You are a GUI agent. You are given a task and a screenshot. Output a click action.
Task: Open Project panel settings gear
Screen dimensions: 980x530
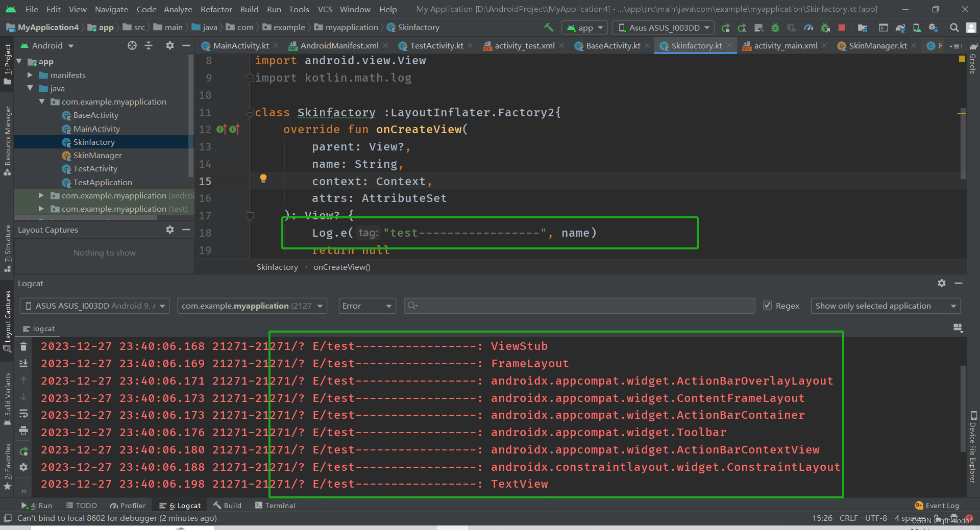[x=170, y=45]
